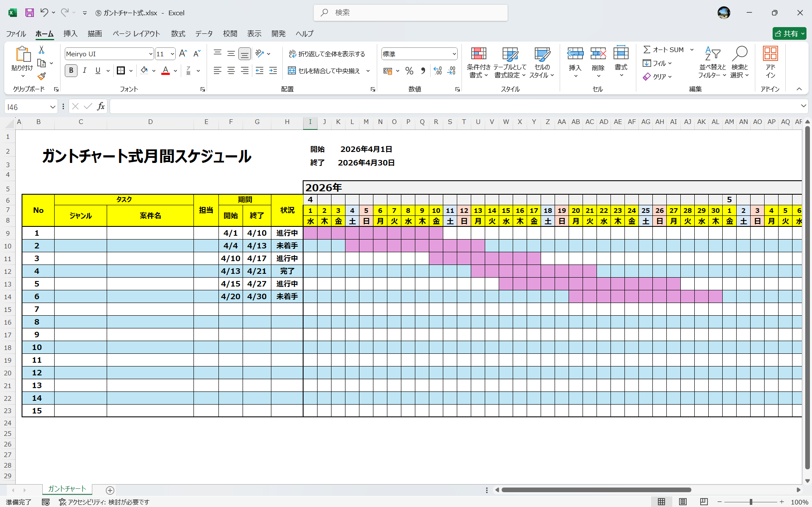This screenshot has width=812, height=507.
Task: Click the percent style icon
Action: pos(409,71)
